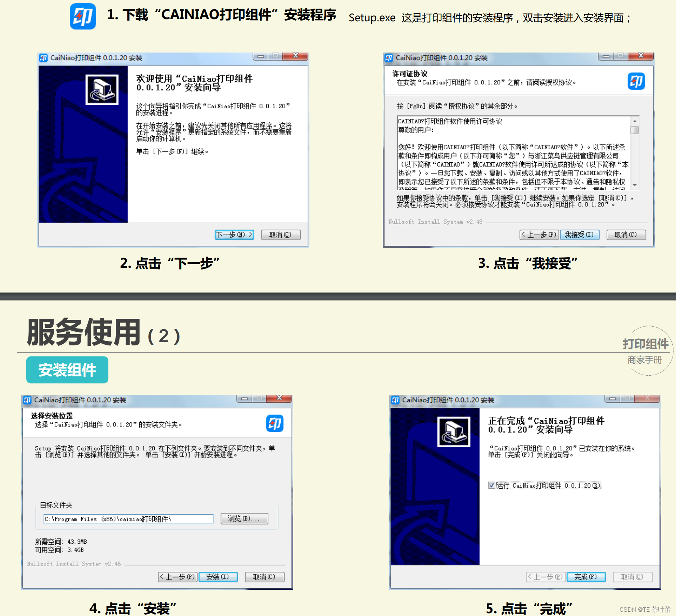
Task: Click 下一步(N) in welcome window
Action: click(235, 235)
